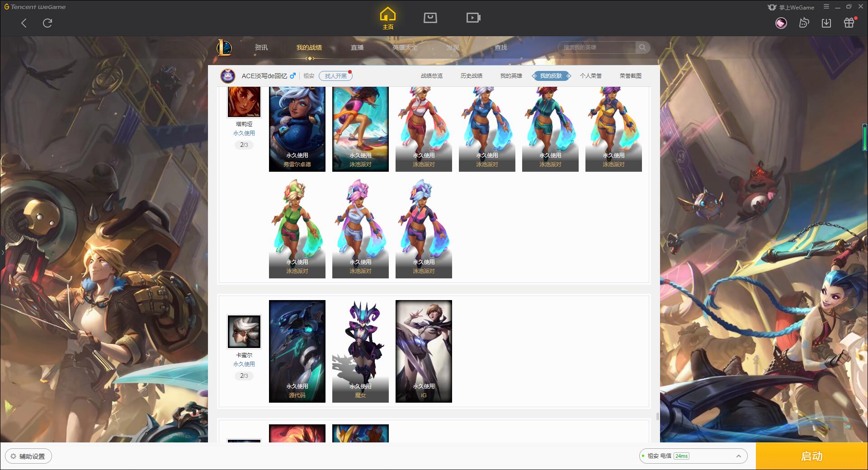Click the male gender icon by username
868x470 pixels.
[293, 76]
